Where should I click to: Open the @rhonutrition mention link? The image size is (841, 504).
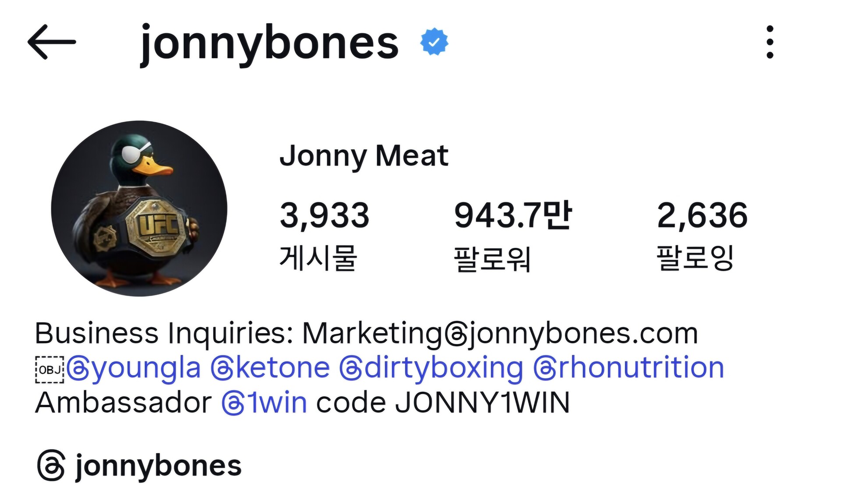tap(629, 368)
